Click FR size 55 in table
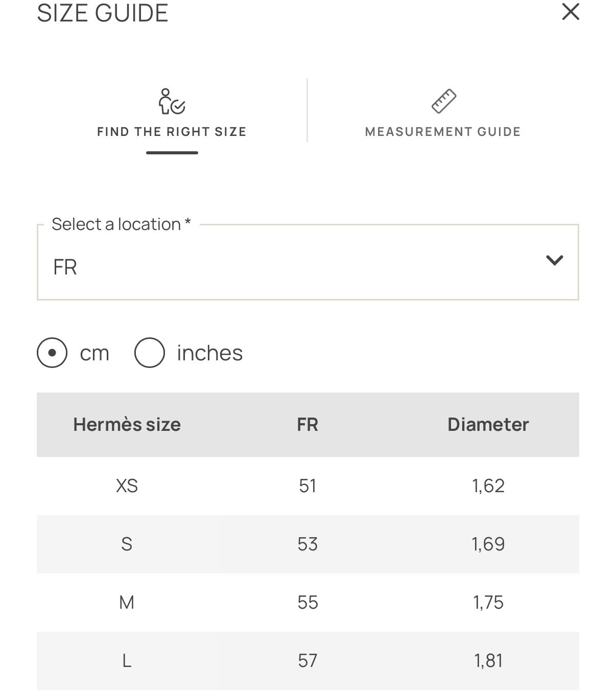This screenshot has height=691, width=616. pyautogui.click(x=307, y=603)
